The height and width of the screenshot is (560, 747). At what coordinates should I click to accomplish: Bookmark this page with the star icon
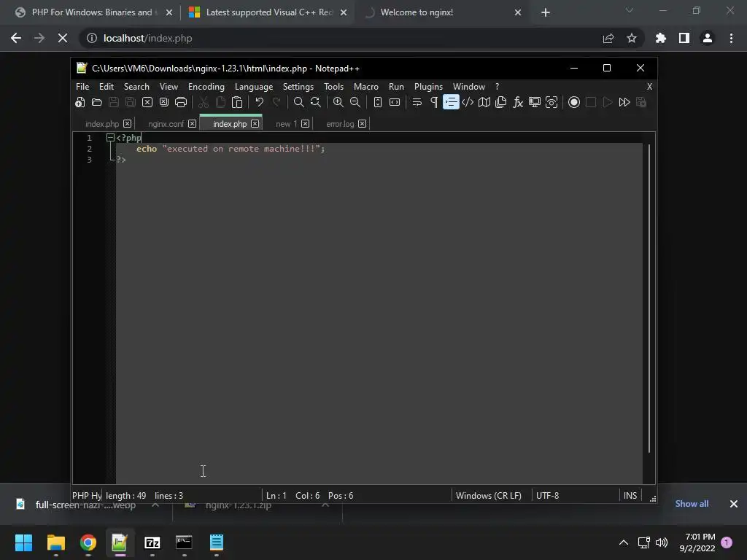tap(632, 38)
